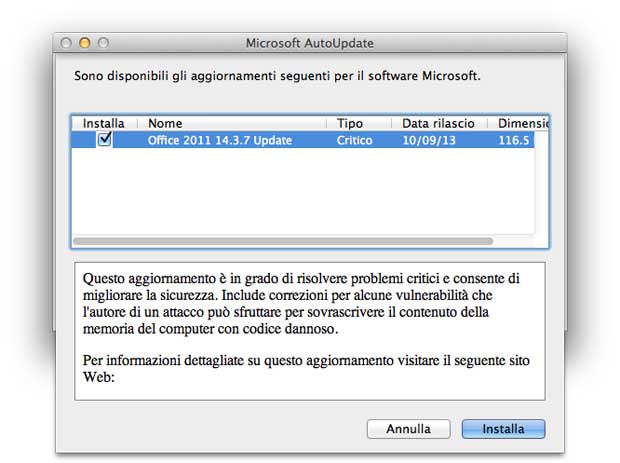Screen dimensions: 620x463
Task: Click the gray zoom button in title bar
Action: [103, 43]
